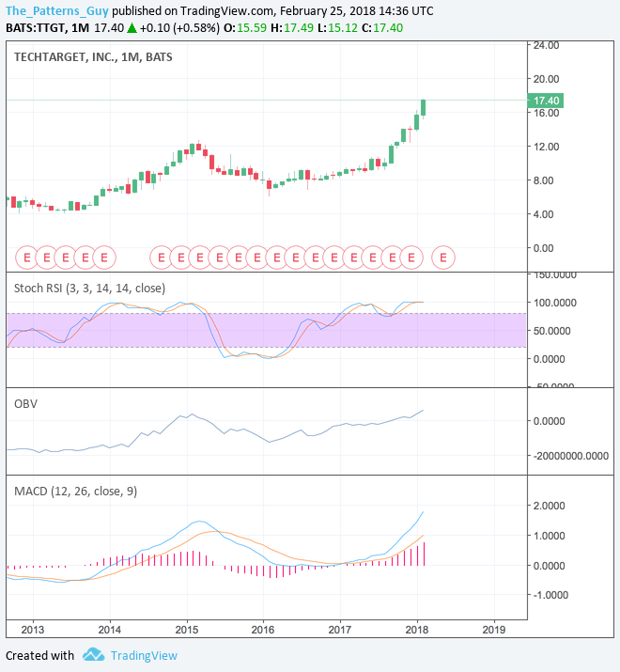Click the leftmost earnings E marker
This screenshot has width=620, height=672.
[x=27, y=258]
